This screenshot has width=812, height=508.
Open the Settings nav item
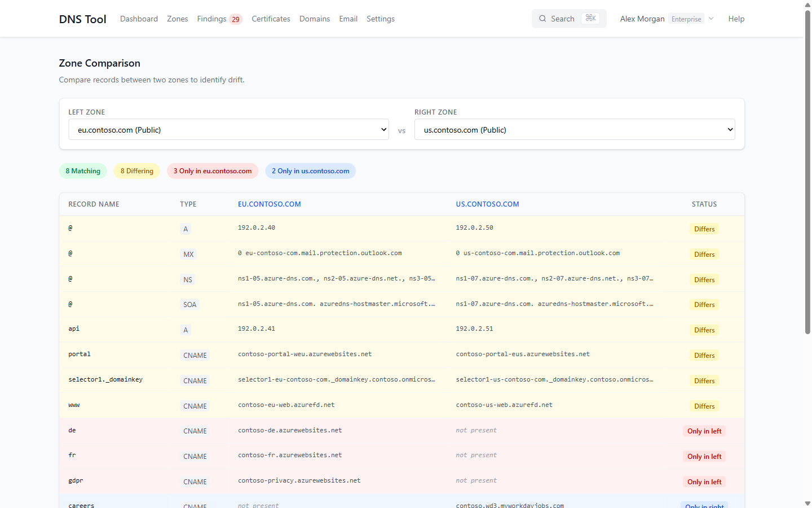pos(381,19)
